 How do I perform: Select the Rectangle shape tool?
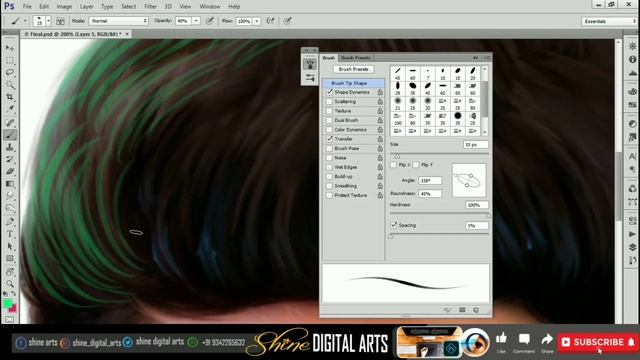10,258
